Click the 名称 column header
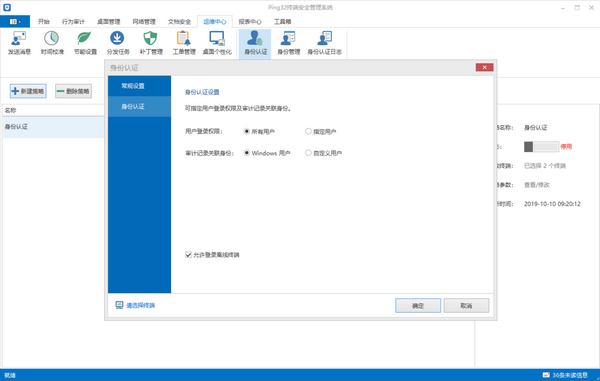This screenshot has width=600, height=381. point(53,110)
